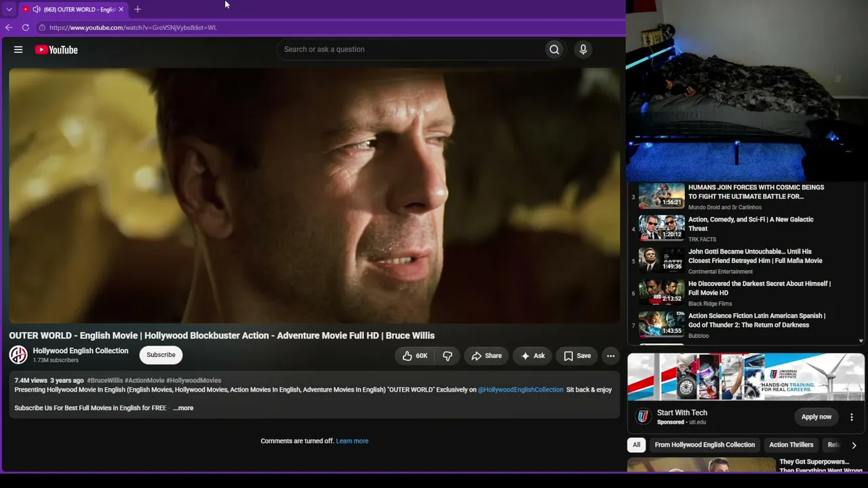The height and width of the screenshot is (488, 868).
Task: Select the Action Thrillers chip
Action: coord(791,445)
